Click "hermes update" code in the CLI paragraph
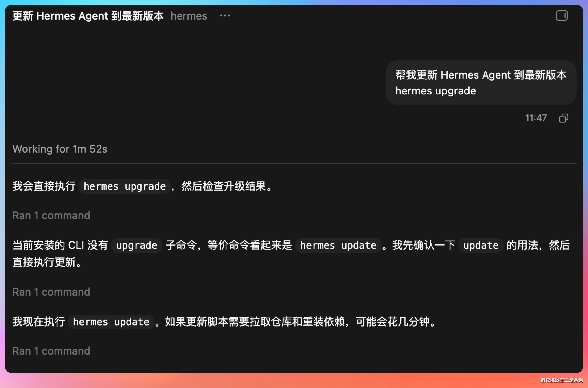588x388 pixels. tap(338, 246)
